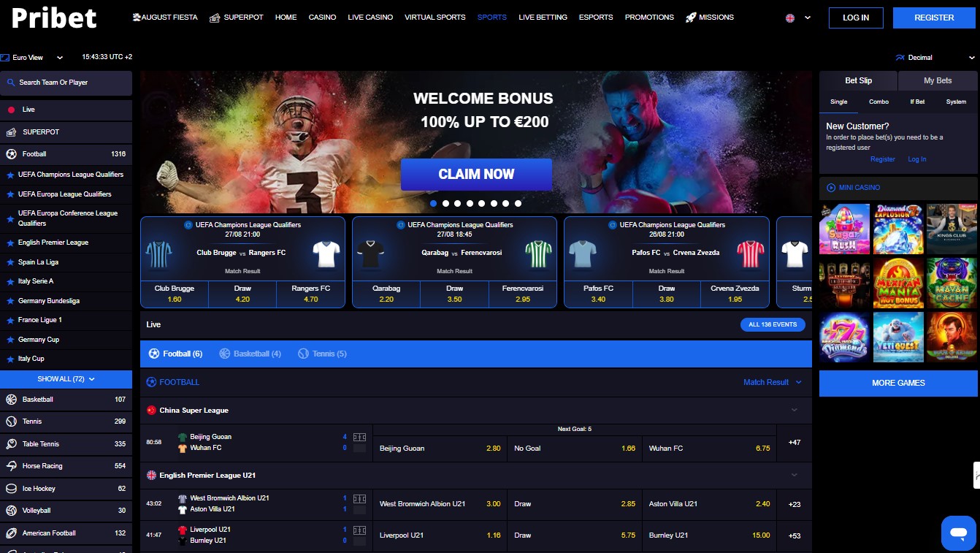Go to the third banner carousel dot
This screenshot has height=553, width=980.
(458, 204)
